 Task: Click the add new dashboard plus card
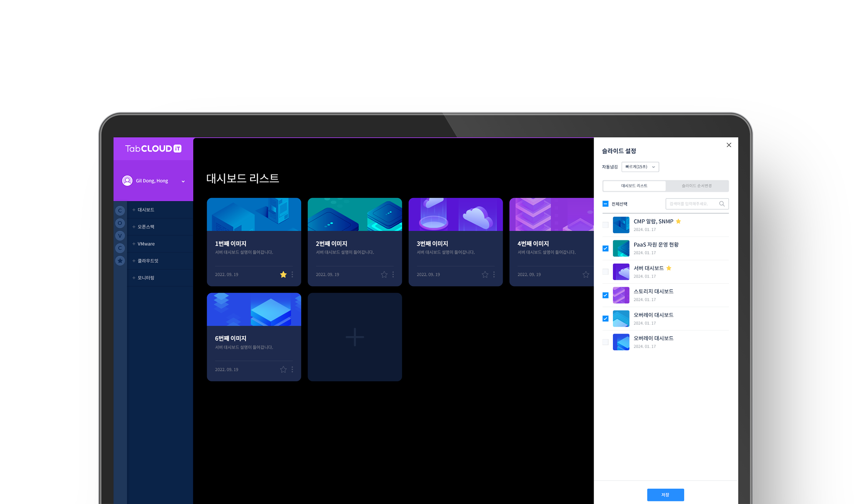[x=355, y=337]
